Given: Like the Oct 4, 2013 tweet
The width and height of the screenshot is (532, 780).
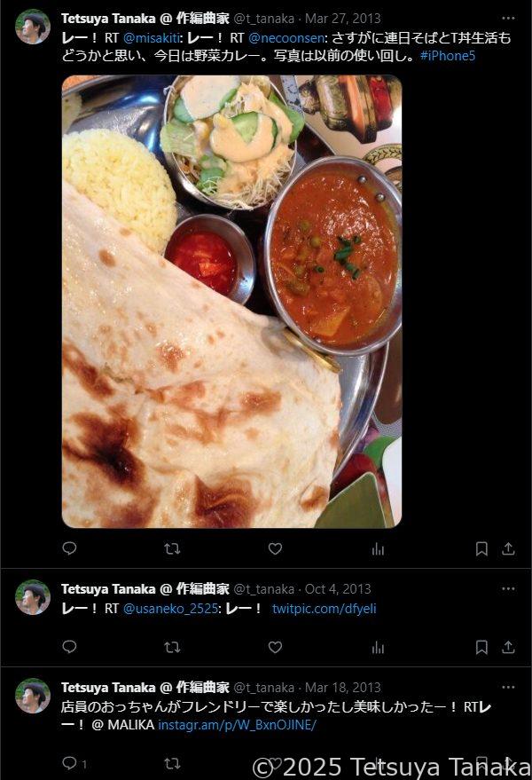Looking at the screenshot, I should click(x=275, y=647).
